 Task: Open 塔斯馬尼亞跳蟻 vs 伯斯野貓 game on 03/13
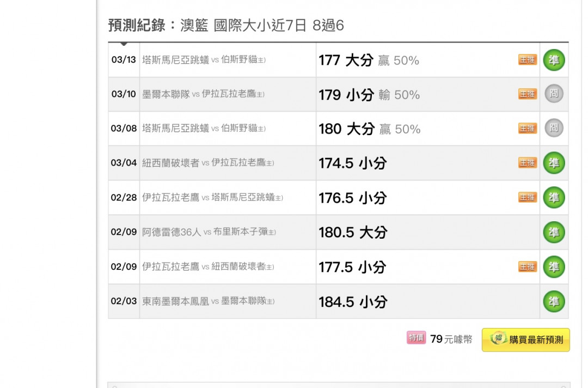(204, 59)
